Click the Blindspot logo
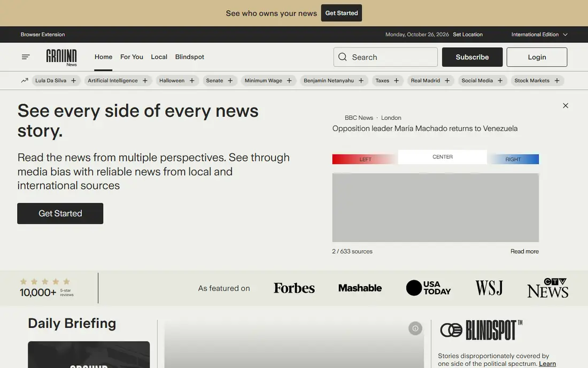Screen dimensions: 588x368 [481, 330]
